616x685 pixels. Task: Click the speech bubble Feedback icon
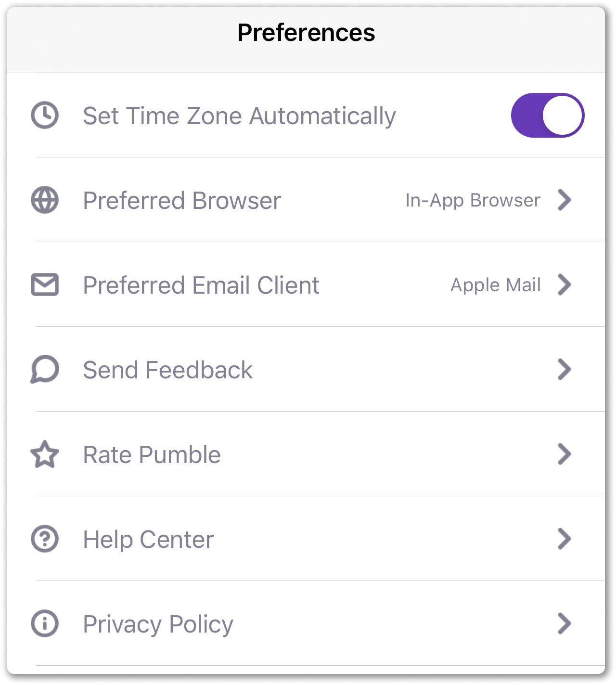tap(45, 370)
